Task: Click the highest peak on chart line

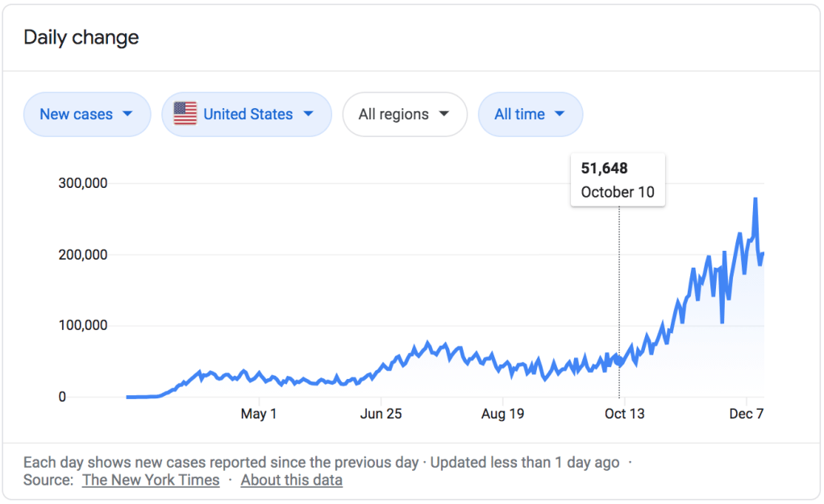Action: [x=755, y=199]
